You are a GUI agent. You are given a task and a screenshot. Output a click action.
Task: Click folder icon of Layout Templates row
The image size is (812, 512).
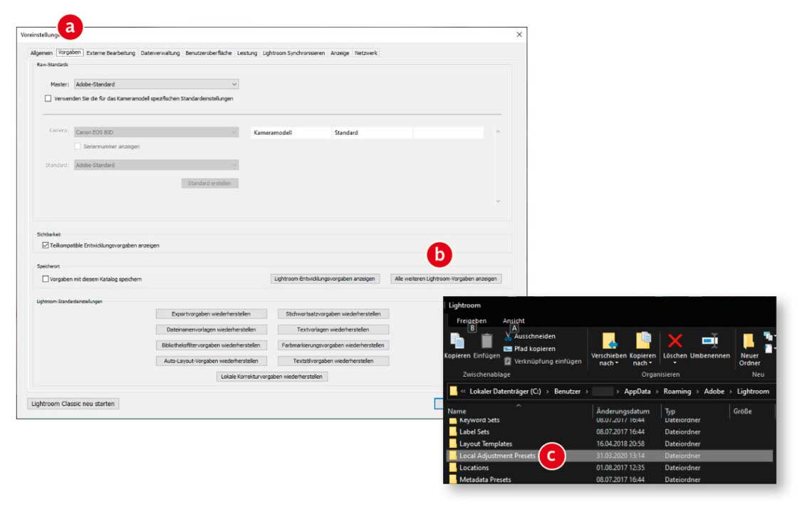pos(453,444)
